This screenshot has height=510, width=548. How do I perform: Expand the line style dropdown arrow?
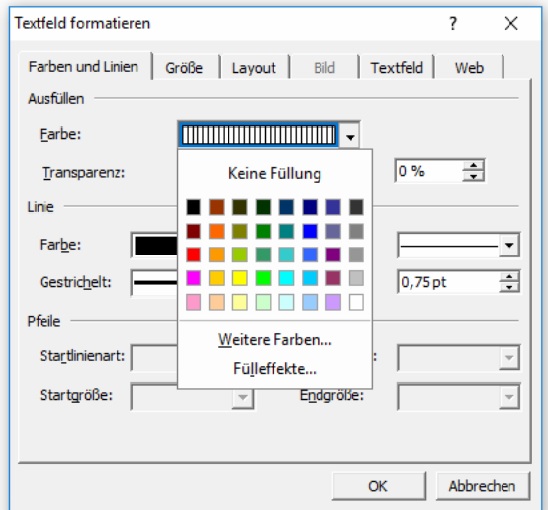coord(509,245)
